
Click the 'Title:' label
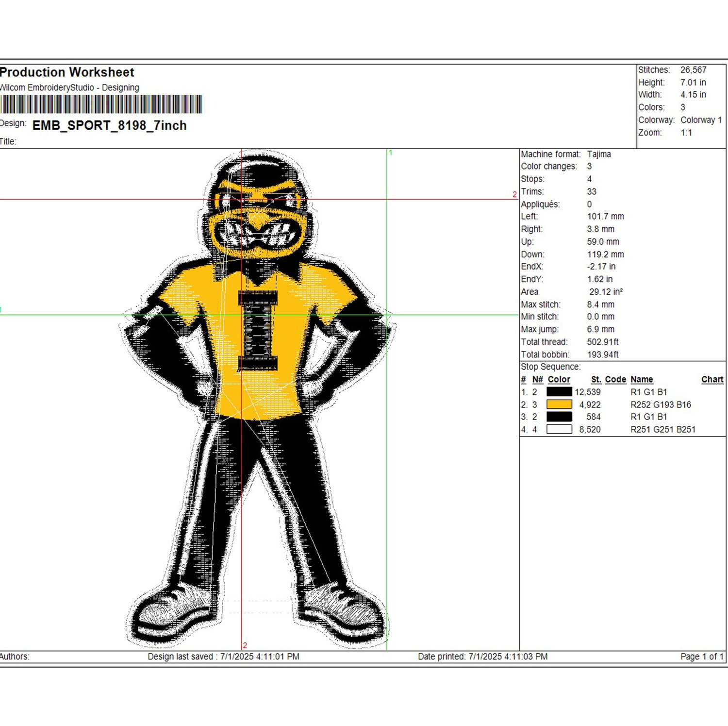click(x=8, y=142)
